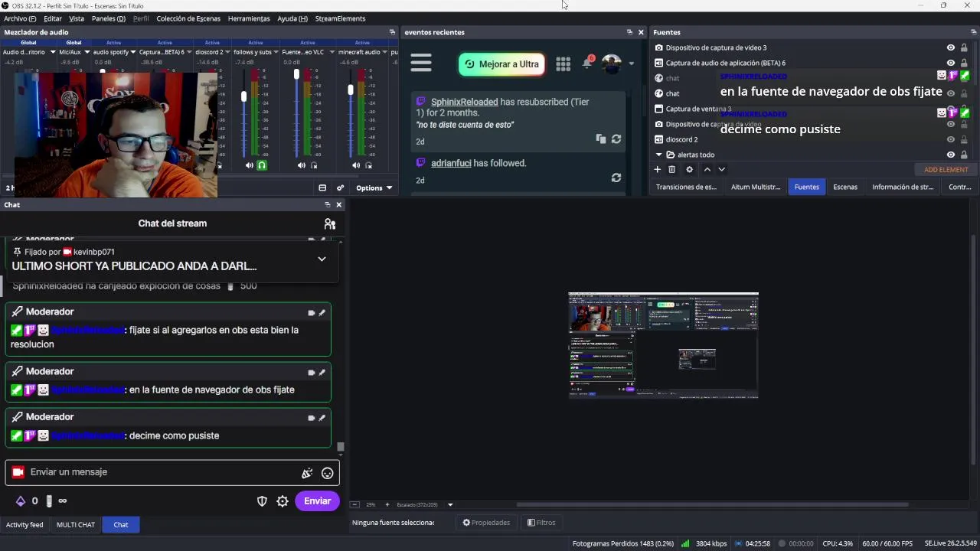This screenshot has height=551, width=980.
Task: Hide Dispositivo de captura de video 3 source
Action: click(951, 47)
